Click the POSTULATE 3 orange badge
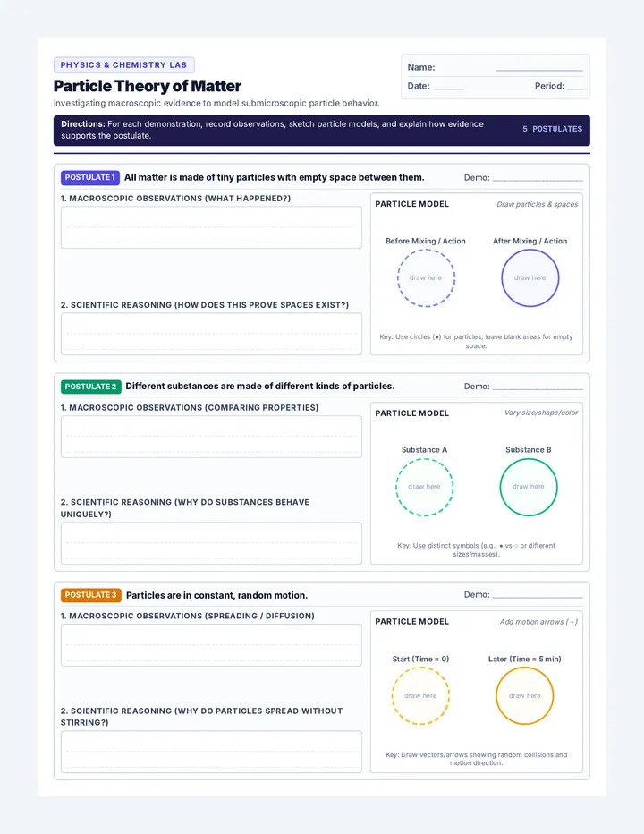 tap(91, 595)
